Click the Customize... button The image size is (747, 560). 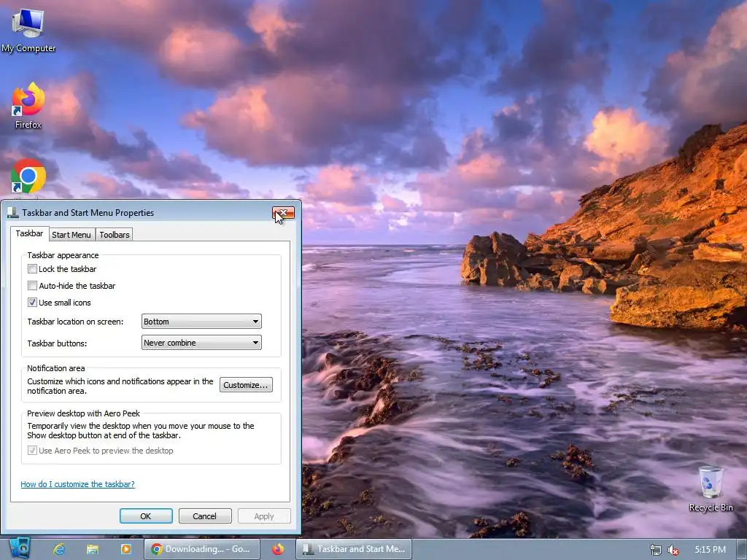pyautogui.click(x=246, y=385)
